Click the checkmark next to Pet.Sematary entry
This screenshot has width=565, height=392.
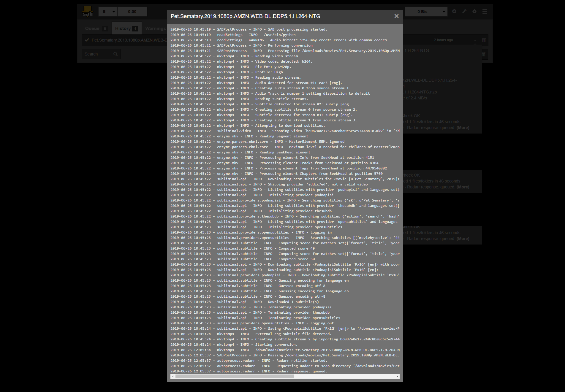pyautogui.click(x=87, y=40)
